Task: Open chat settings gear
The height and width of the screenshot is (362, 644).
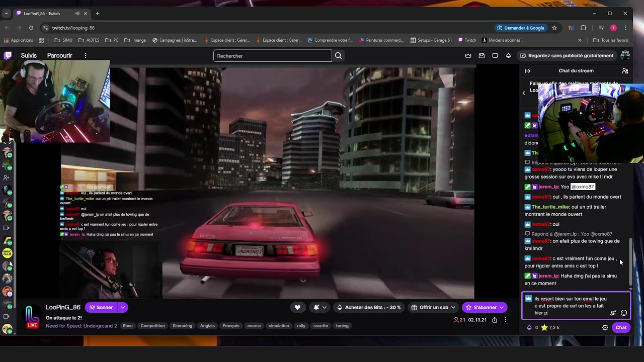Action: (x=605, y=328)
